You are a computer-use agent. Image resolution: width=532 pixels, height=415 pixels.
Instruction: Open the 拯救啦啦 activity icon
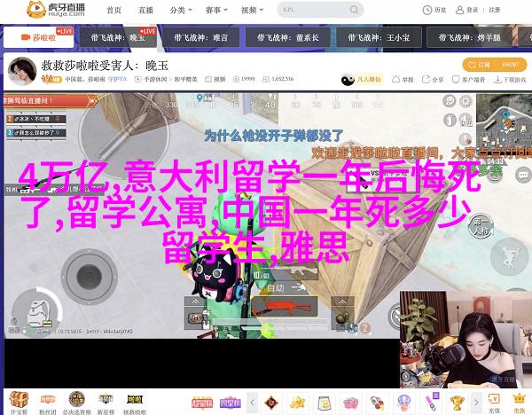[x=135, y=403]
